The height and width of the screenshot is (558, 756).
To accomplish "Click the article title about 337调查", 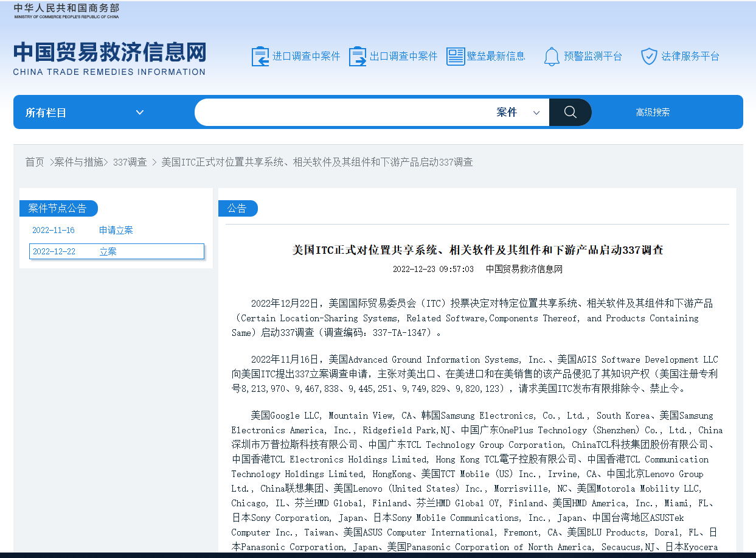I will [x=477, y=250].
